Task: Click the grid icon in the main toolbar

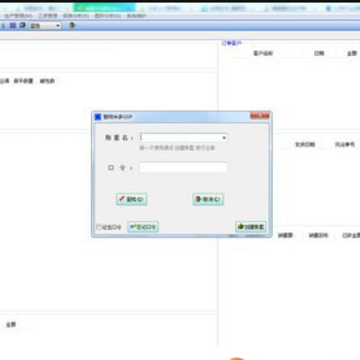Action: click(x=13, y=25)
